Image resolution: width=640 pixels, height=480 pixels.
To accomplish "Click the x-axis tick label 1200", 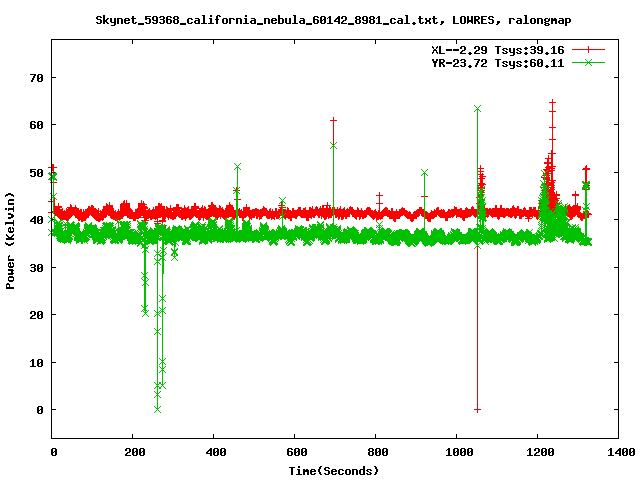I will pos(540,452).
